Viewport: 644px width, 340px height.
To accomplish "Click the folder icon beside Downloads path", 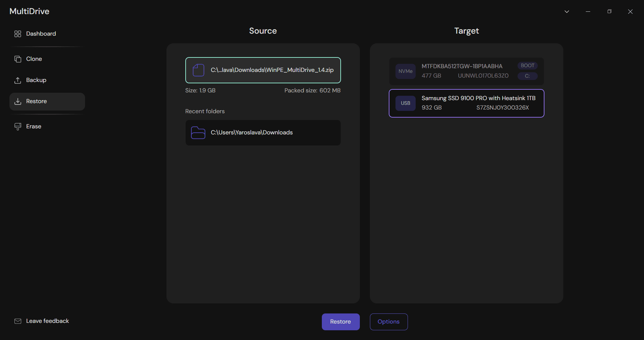I will click(198, 133).
